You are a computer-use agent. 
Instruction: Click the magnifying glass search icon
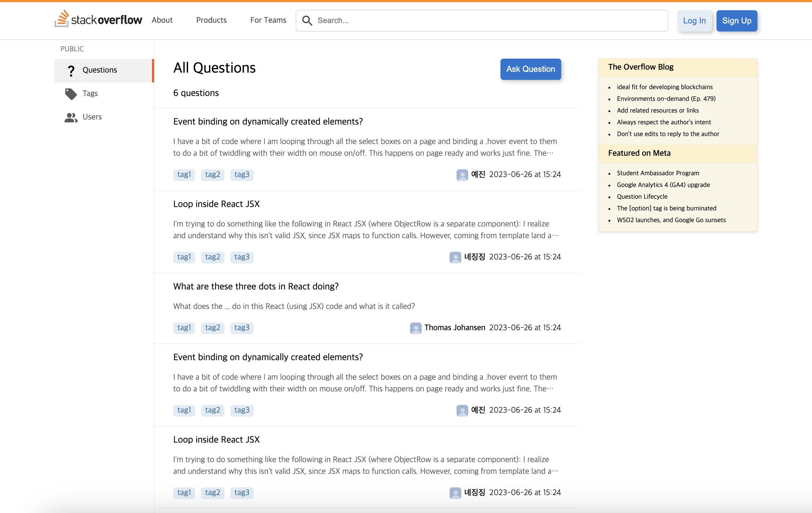pos(307,21)
